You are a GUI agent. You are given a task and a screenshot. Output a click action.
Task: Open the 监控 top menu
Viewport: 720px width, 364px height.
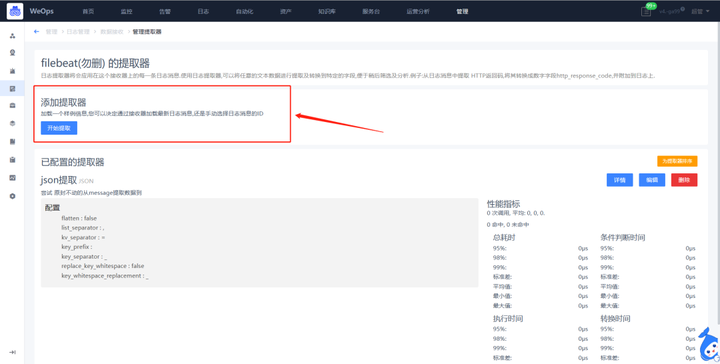tap(126, 11)
